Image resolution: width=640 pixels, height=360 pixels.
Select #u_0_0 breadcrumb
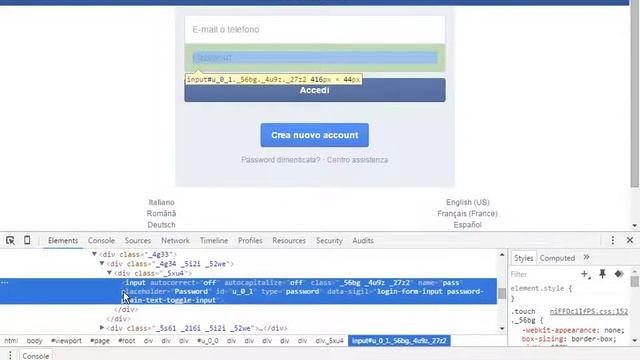point(208,340)
